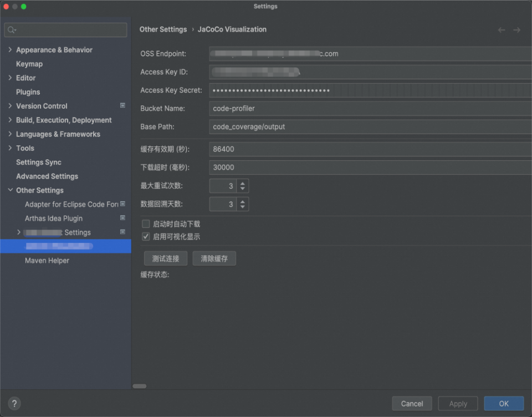Adjust the 数据回溯天数 spinner arrows
Image resolution: width=532 pixels, height=417 pixels.
tap(243, 204)
